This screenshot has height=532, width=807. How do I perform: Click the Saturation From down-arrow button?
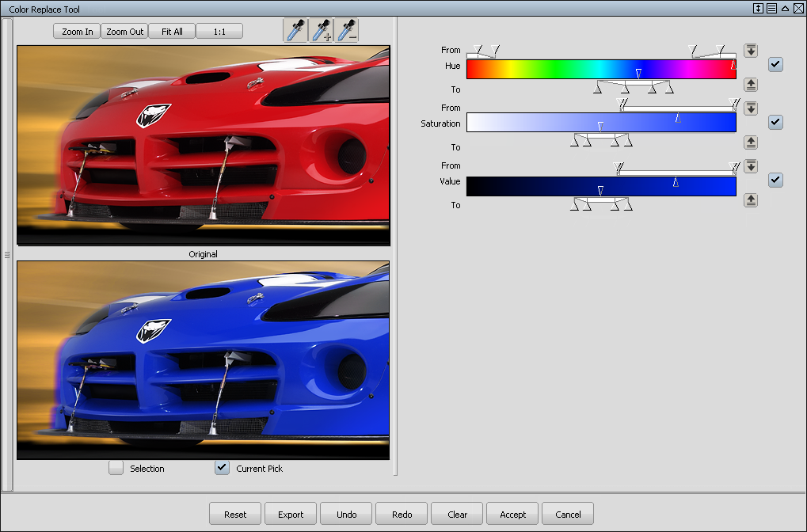pos(751,108)
